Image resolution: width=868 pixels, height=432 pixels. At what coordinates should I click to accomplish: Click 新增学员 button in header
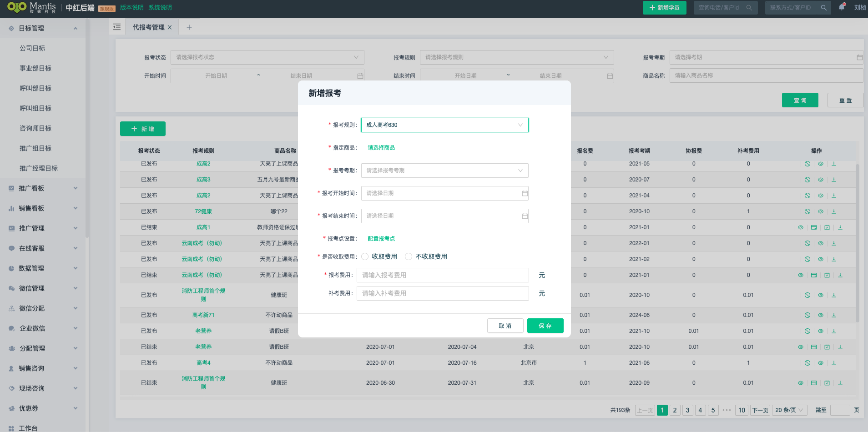(665, 8)
